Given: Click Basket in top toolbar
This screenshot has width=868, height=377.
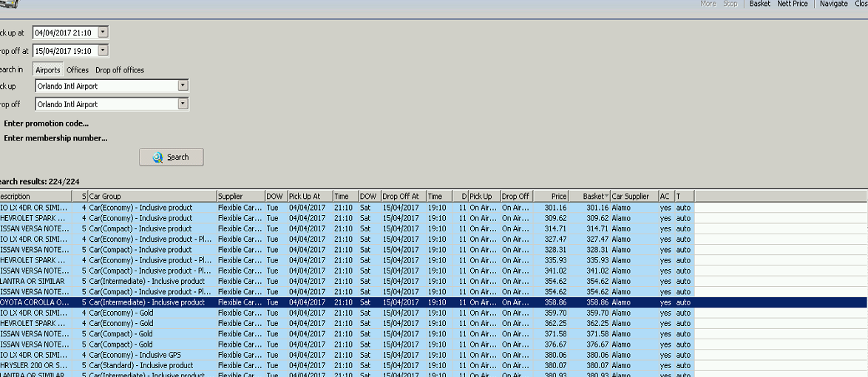Looking at the screenshot, I should 759,4.
